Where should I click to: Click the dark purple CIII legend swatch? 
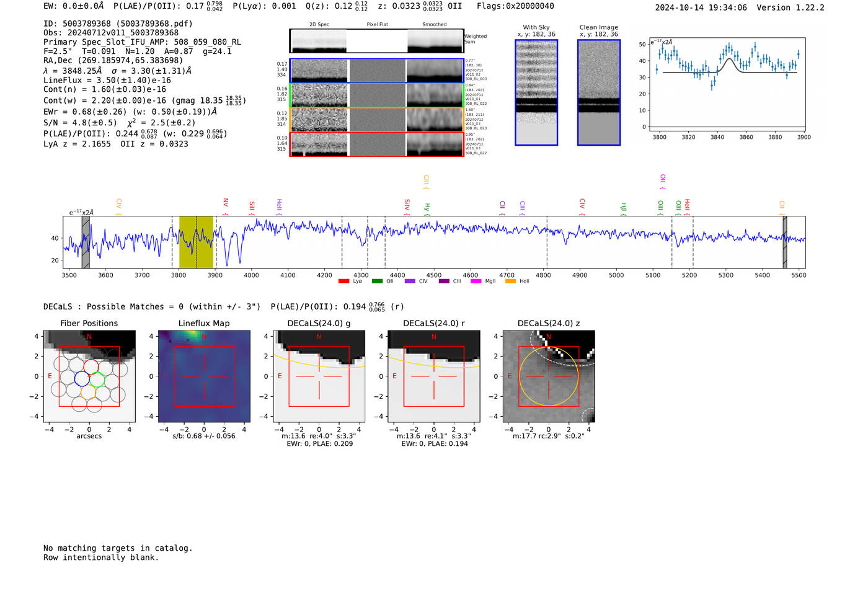click(444, 281)
